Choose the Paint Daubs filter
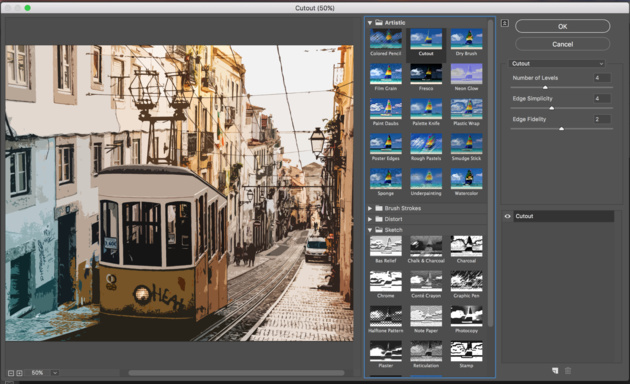The image size is (630, 384). (386, 109)
